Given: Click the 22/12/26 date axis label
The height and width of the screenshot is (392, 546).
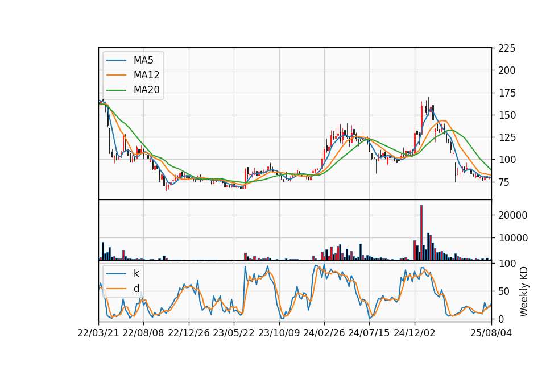Looking at the screenshot, I should click(x=189, y=333).
